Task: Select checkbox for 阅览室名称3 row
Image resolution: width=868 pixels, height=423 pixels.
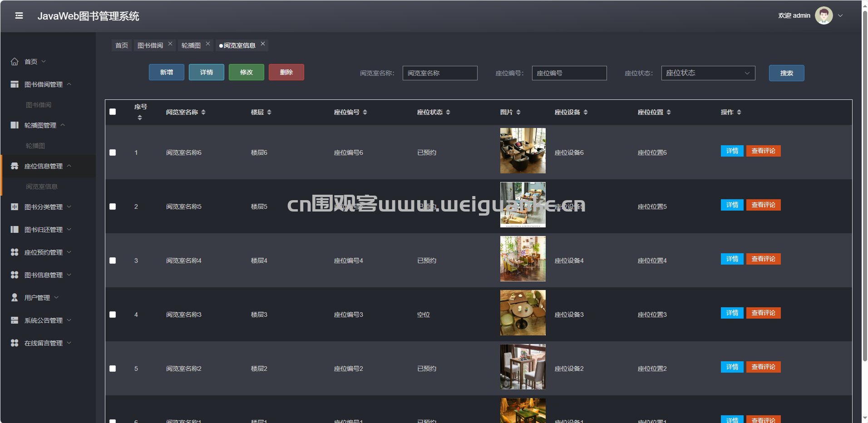Action: (113, 315)
